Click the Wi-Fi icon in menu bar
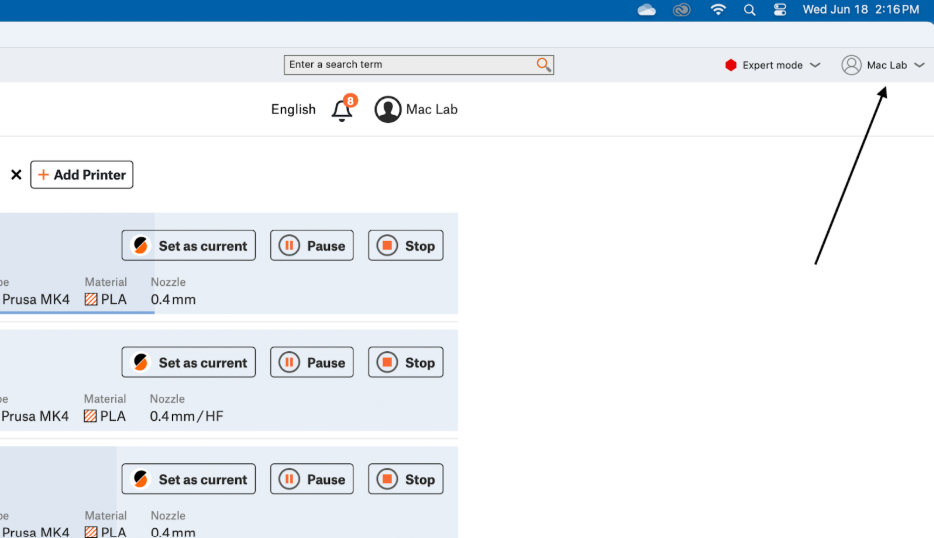Image resolution: width=934 pixels, height=538 pixels. click(718, 10)
